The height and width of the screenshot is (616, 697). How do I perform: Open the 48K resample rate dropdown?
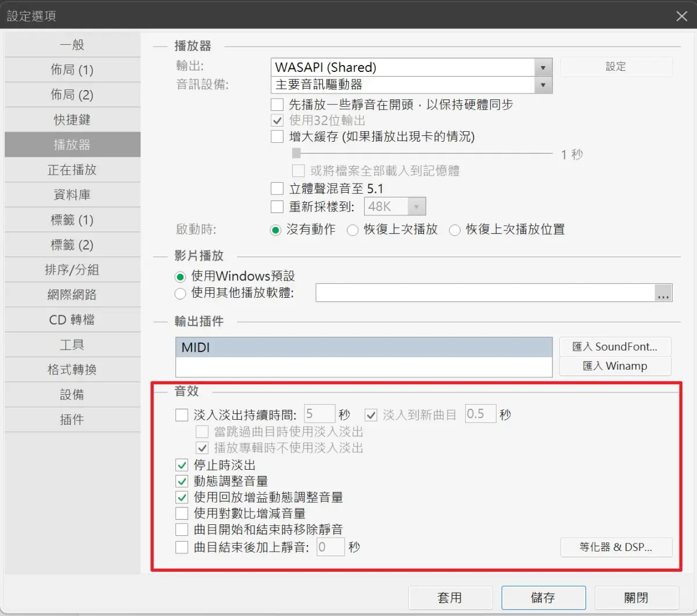(x=416, y=206)
